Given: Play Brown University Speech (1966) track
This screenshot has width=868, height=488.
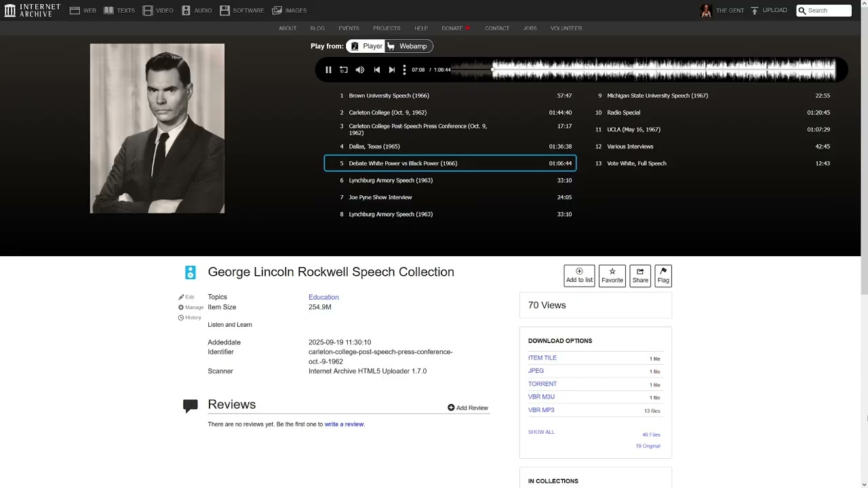Looking at the screenshot, I should point(450,96).
